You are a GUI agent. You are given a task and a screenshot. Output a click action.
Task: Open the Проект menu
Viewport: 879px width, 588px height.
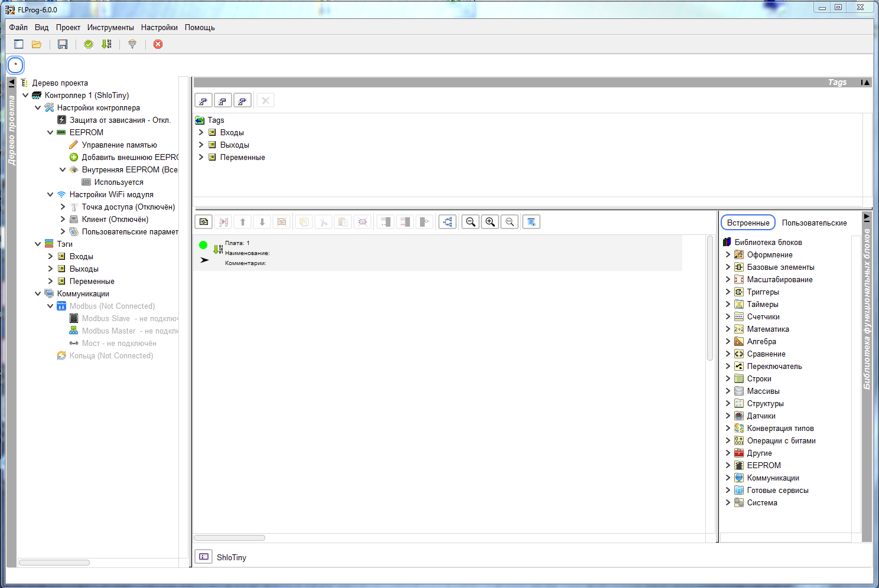(68, 27)
